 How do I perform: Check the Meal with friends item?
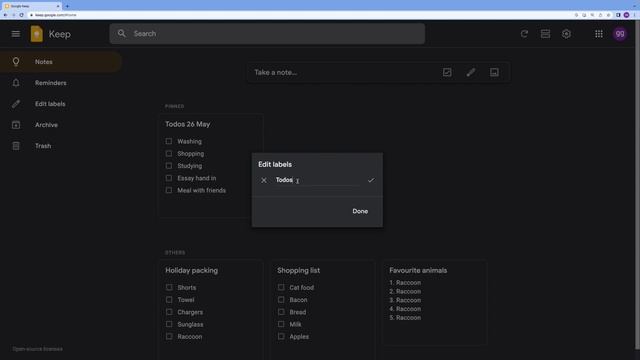click(169, 190)
